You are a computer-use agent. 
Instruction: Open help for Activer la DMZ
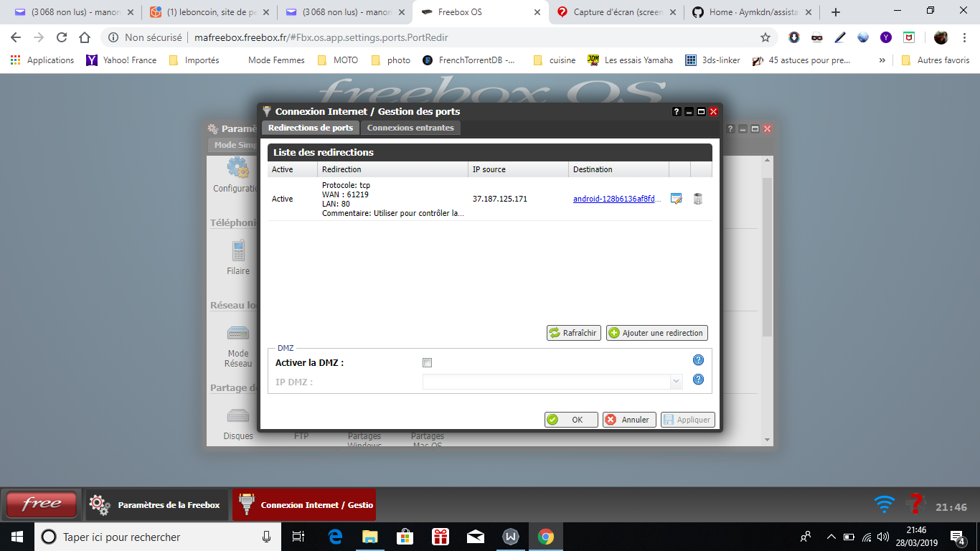[697, 360]
